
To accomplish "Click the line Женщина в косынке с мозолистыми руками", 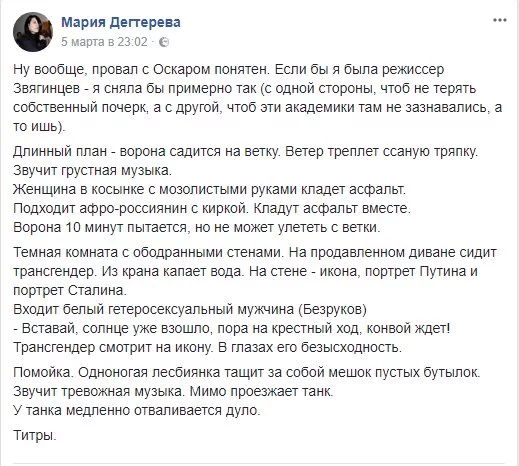I will (210, 189).
